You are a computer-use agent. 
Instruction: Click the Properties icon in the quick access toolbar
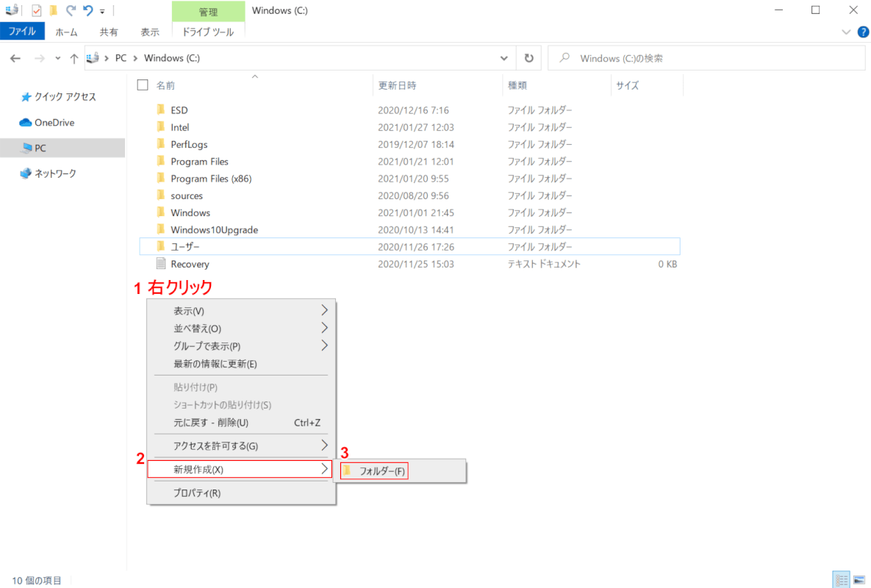pyautogui.click(x=37, y=10)
